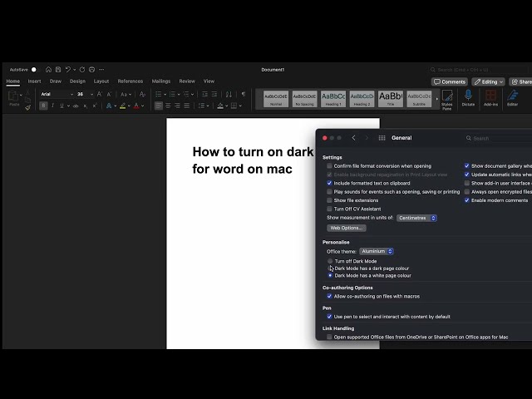Undo the last action

click(68, 70)
